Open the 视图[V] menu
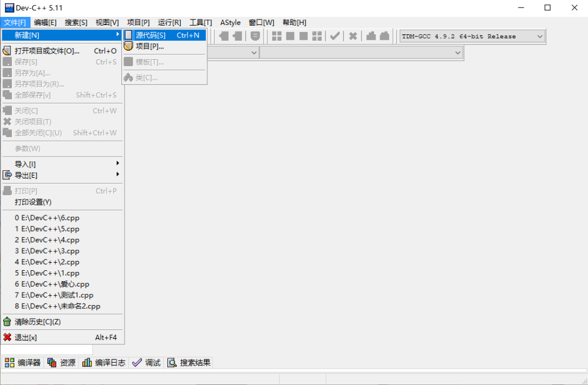The width and height of the screenshot is (588, 385). (107, 22)
